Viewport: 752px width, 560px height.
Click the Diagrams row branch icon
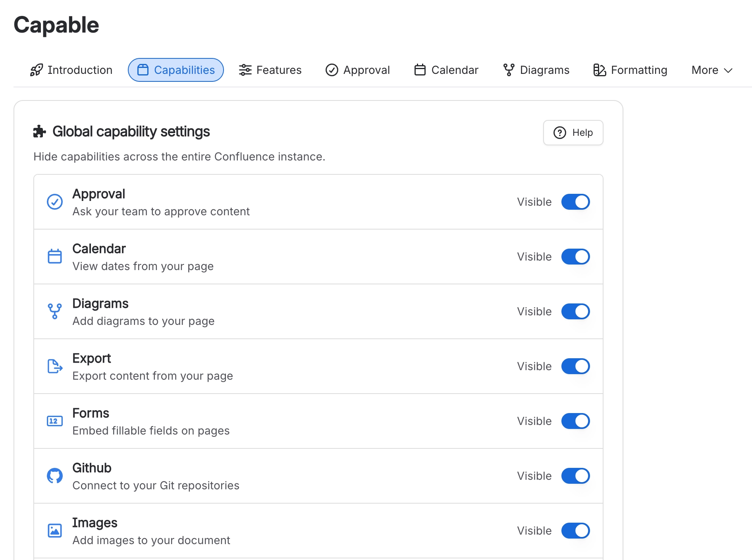point(55,311)
